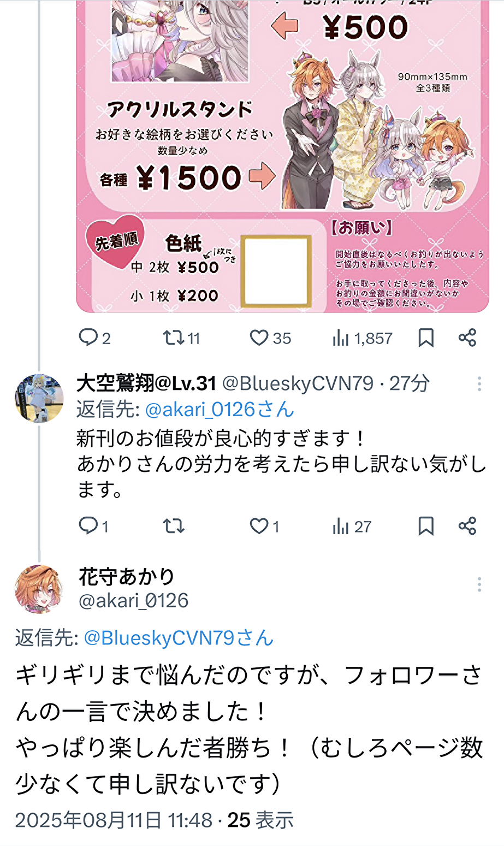Like the post with 35 likes
The image size is (504, 846).
270,338
